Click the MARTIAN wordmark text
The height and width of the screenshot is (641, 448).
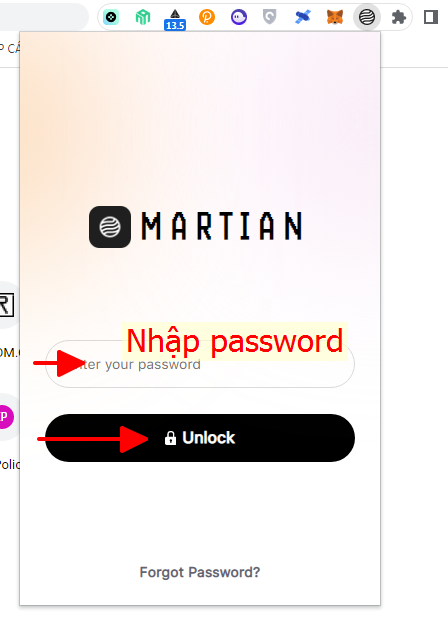point(222,226)
